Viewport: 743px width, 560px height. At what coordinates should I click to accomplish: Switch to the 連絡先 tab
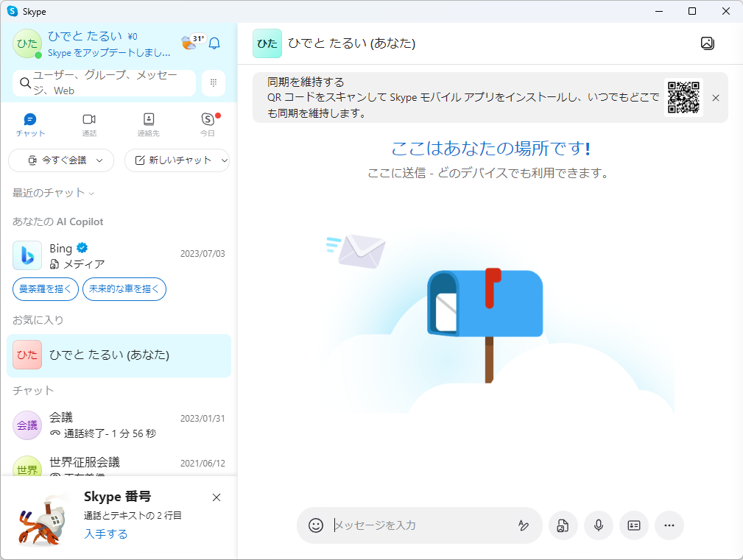point(148,125)
